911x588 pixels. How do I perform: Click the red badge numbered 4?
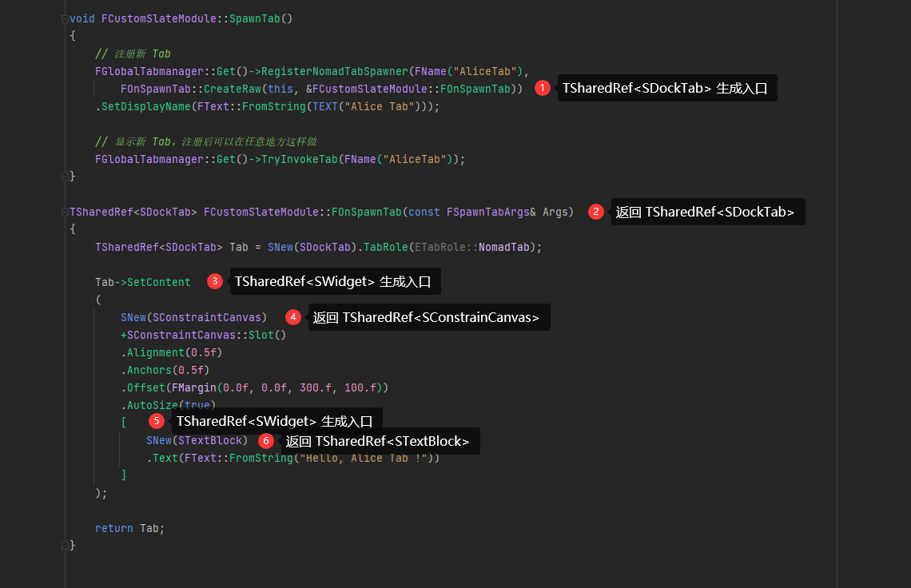pyautogui.click(x=293, y=317)
